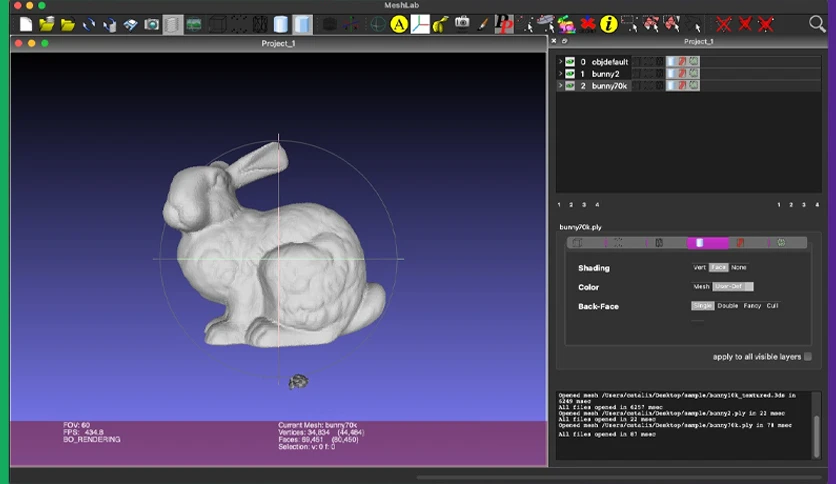Toggle smooth fill icon in toolbar
The width and height of the screenshot is (836, 484).
point(281,25)
